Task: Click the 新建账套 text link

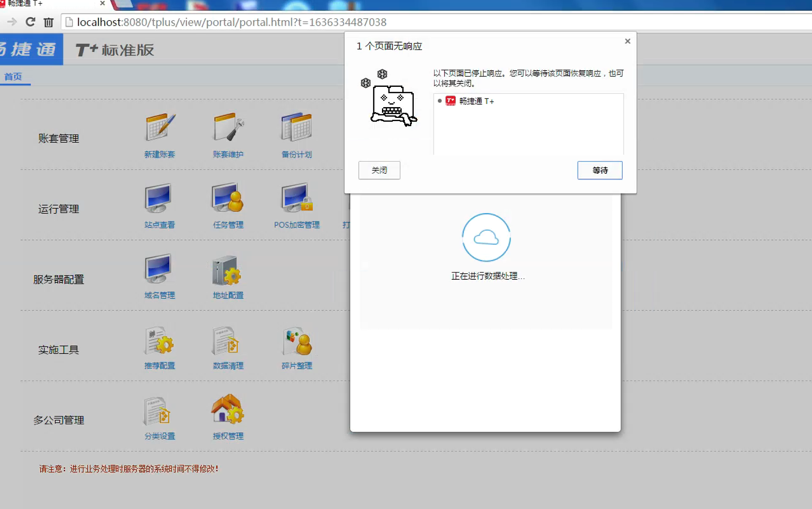Action: tap(160, 154)
